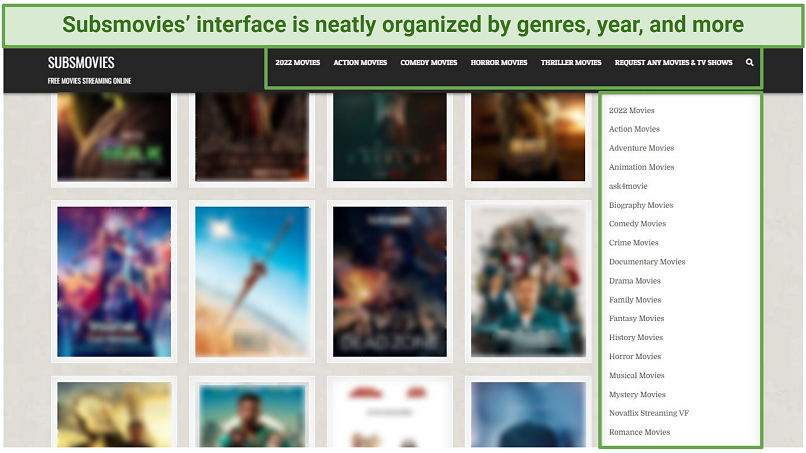Open the colorful superhero poster with pink lightning
806x453 pixels.
[x=114, y=282]
